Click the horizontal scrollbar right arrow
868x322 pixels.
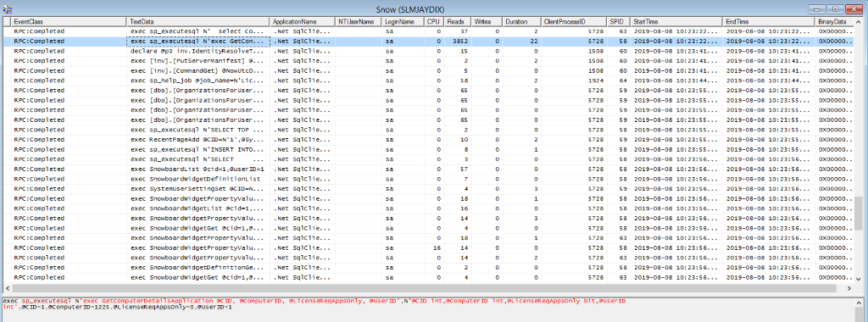849,288
